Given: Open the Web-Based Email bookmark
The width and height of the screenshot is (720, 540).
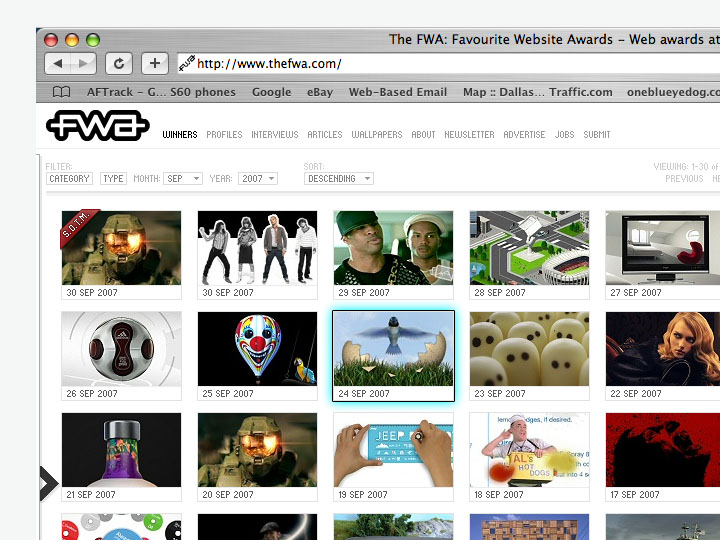Looking at the screenshot, I should (398, 92).
